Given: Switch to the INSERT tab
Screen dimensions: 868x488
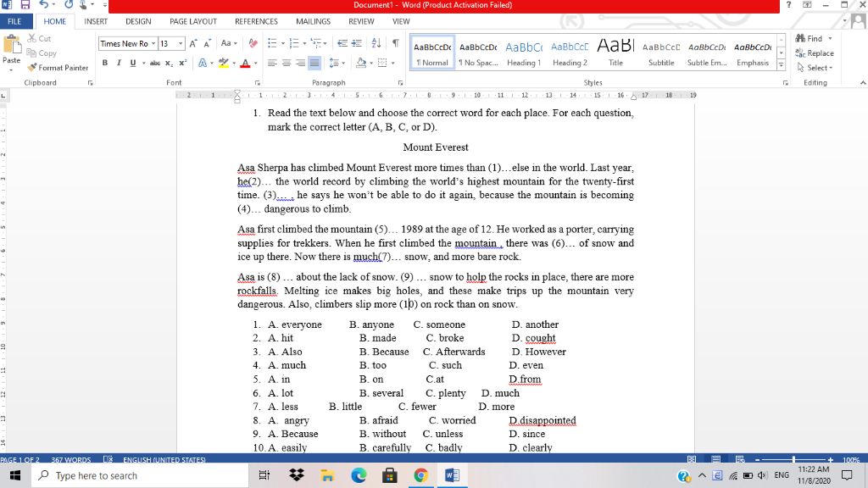Looking at the screenshot, I should point(96,21).
